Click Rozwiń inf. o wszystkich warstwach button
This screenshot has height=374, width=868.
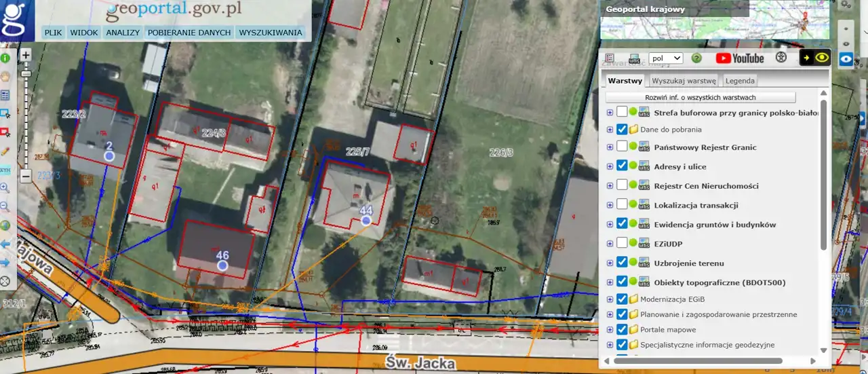(701, 98)
